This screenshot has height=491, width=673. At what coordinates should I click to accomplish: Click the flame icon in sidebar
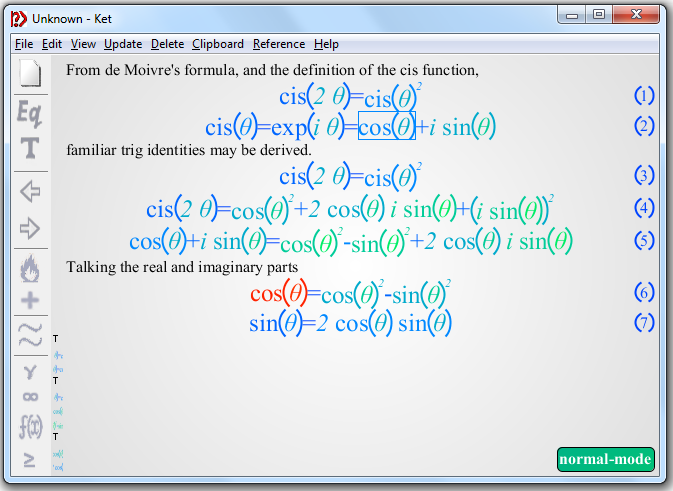[30, 268]
